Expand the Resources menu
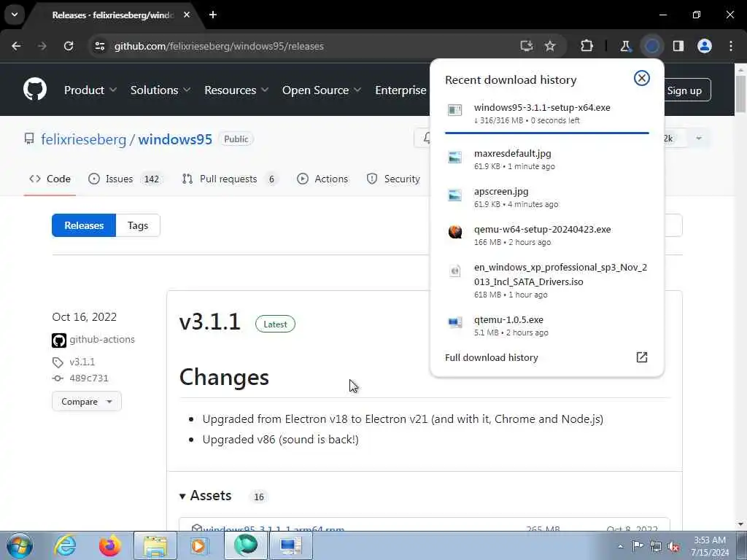747x560 pixels. point(236,90)
